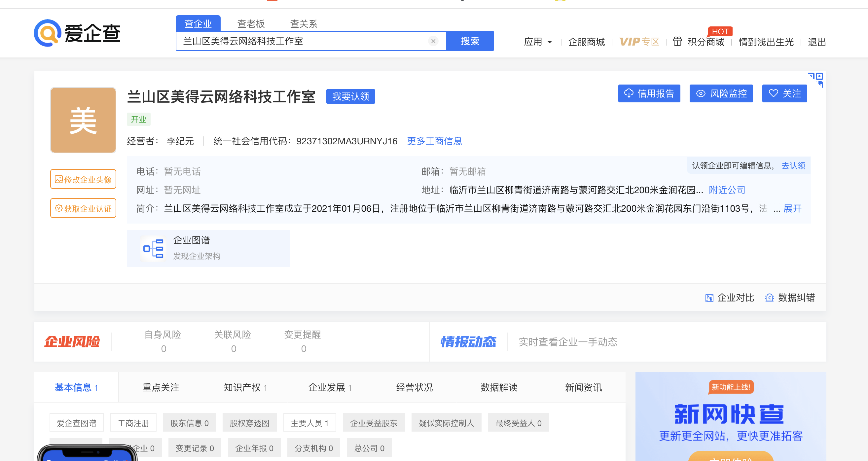Viewport: 868px width, 461px height.
Task: Select the 新闻资讯 tab
Action: (x=583, y=388)
